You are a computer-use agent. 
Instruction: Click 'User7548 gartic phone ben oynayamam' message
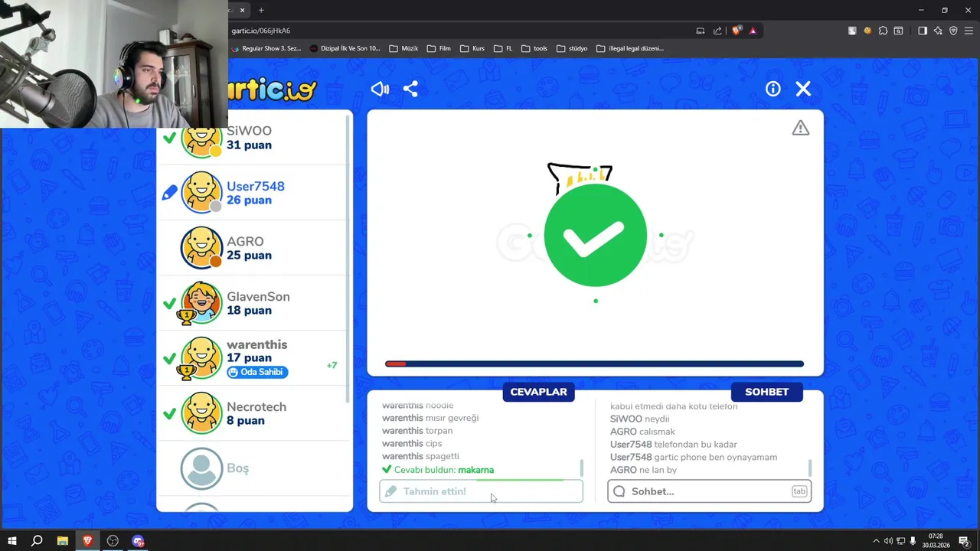click(694, 457)
